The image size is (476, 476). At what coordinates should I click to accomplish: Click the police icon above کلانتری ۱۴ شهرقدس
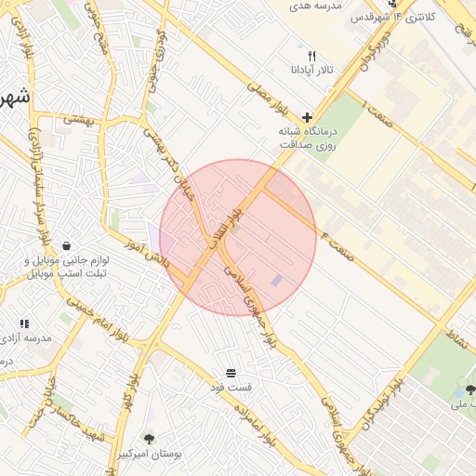click(x=392, y=4)
